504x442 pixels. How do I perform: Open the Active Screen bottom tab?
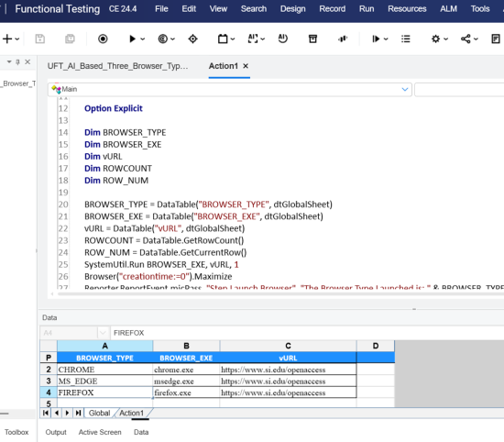(x=100, y=432)
